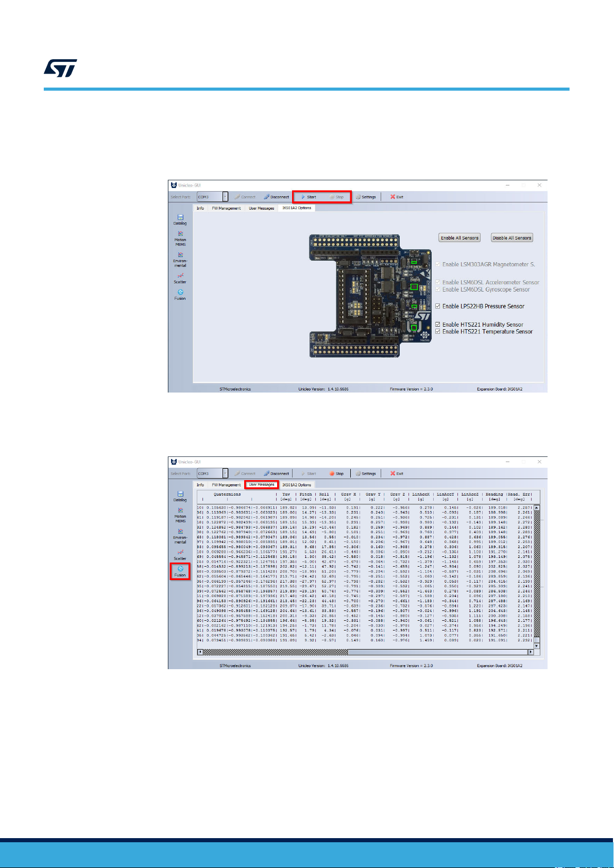Click Expansion Board: IKS01A2 in lower status bar

[x=500, y=666]
